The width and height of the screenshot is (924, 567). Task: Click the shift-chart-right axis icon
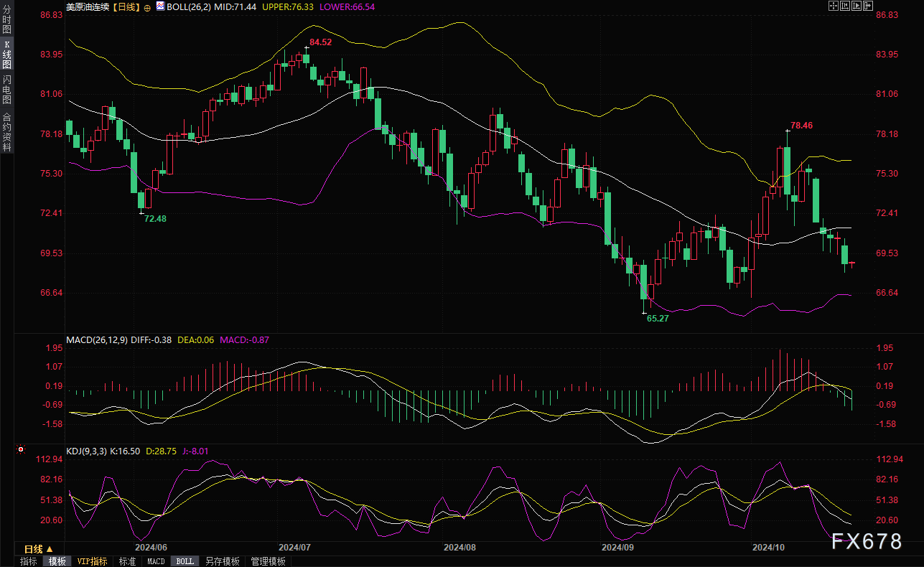tap(857, 6)
